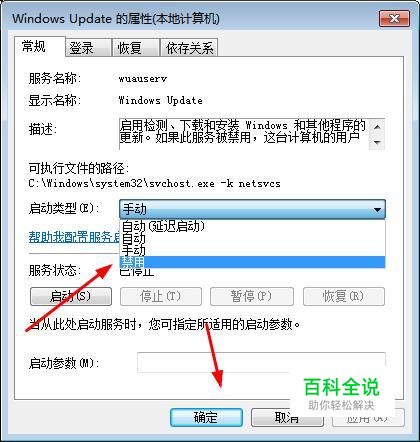
Task: Close the Windows Update properties dialog
Action: 394,18
